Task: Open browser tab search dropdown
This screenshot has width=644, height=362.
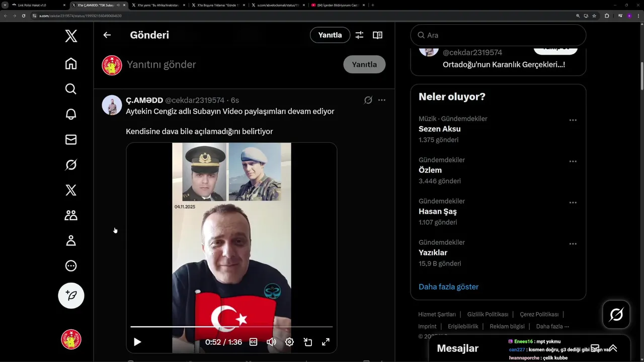Action: tap(5, 5)
